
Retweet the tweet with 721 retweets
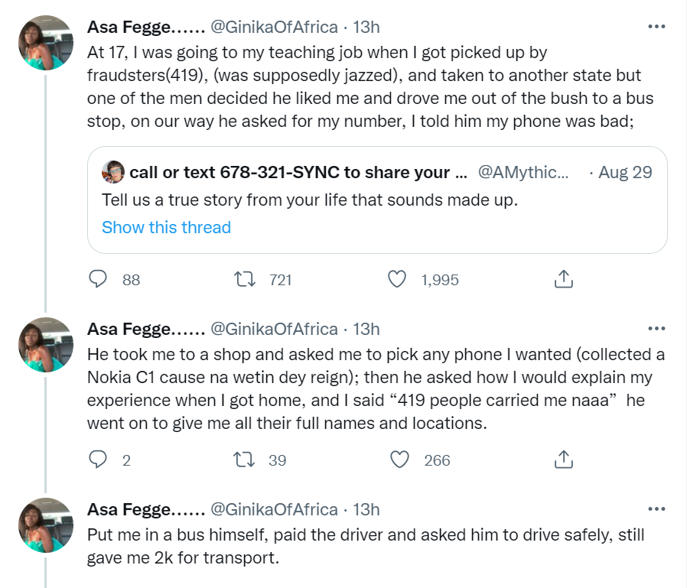(246, 280)
